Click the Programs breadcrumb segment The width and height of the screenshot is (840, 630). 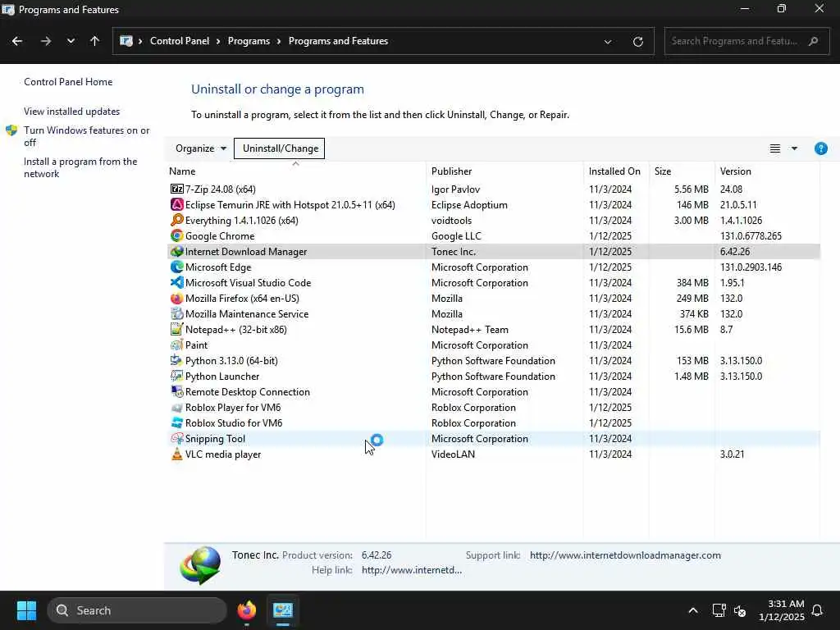[249, 41]
